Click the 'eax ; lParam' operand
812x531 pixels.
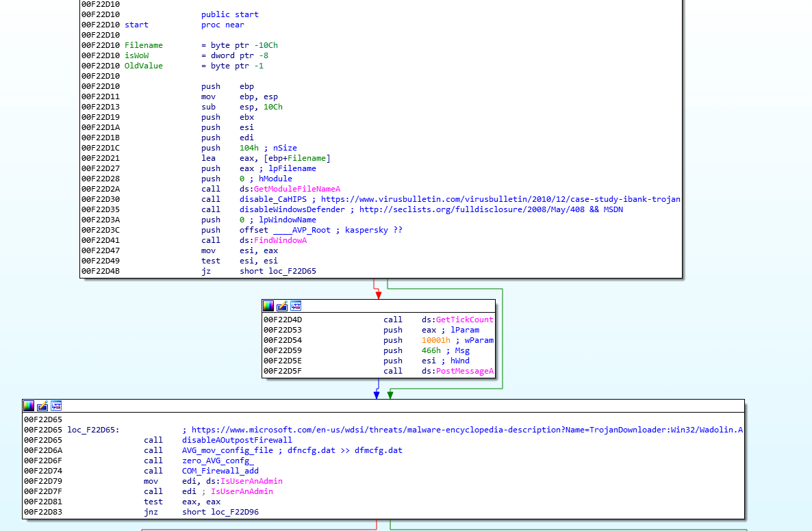(x=451, y=330)
